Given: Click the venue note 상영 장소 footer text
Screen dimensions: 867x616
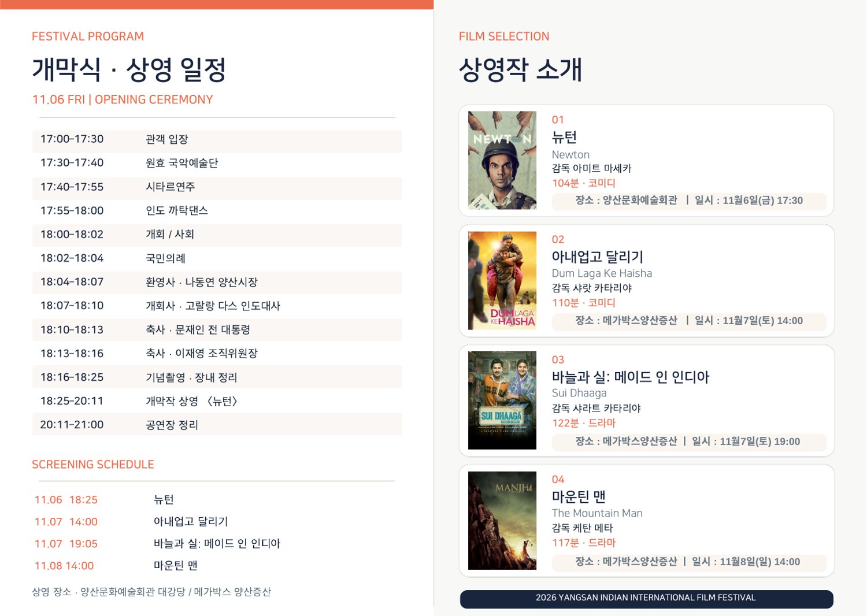Looking at the screenshot, I should coord(151,592).
